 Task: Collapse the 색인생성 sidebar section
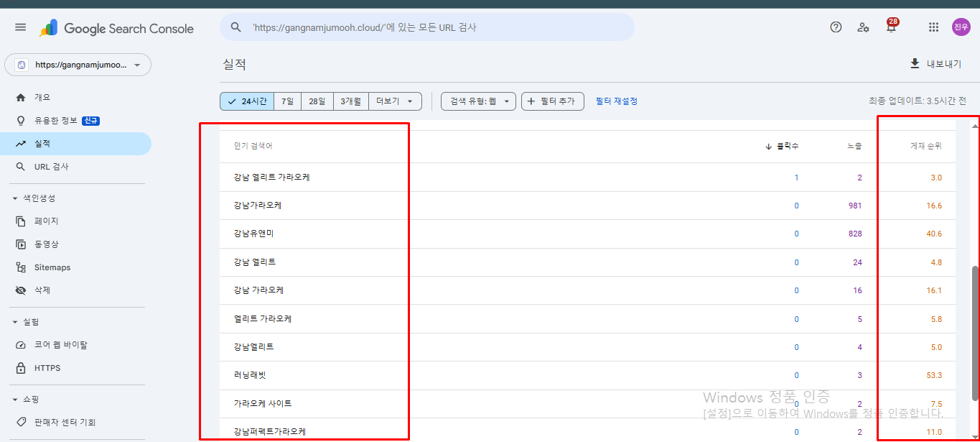click(x=15, y=198)
